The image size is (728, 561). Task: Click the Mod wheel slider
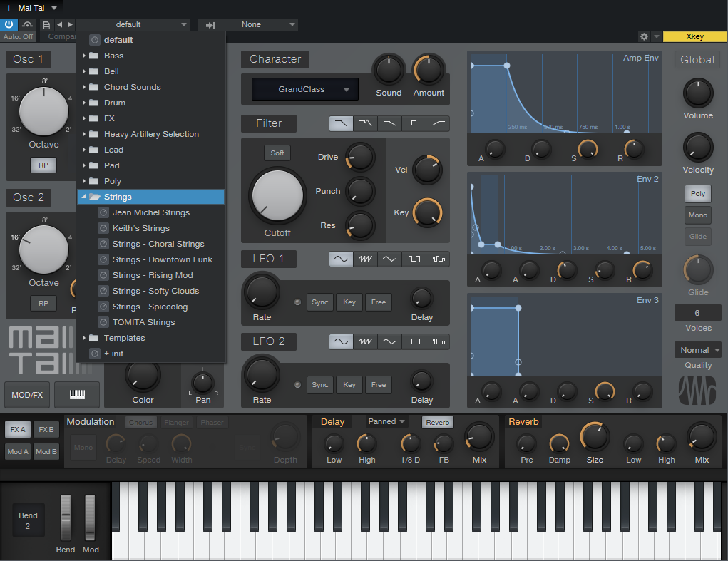pos(90,517)
